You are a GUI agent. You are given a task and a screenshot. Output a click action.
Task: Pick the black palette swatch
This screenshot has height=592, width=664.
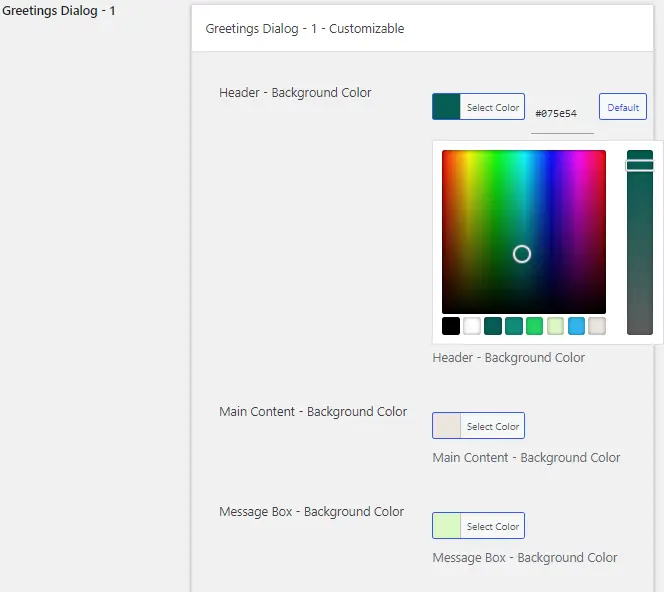pyautogui.click(x=451, y=326)
